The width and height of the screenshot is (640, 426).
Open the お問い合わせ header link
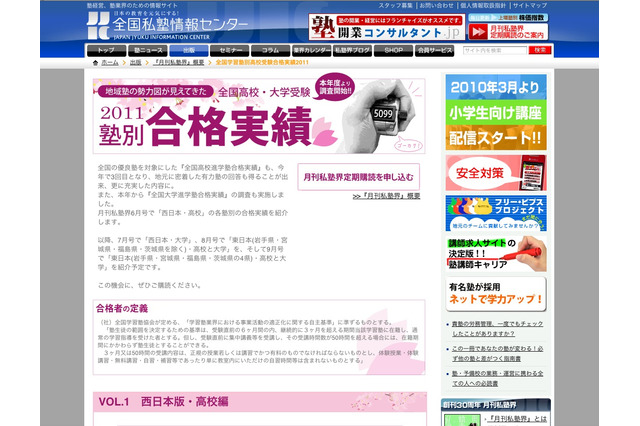point(436,6)
